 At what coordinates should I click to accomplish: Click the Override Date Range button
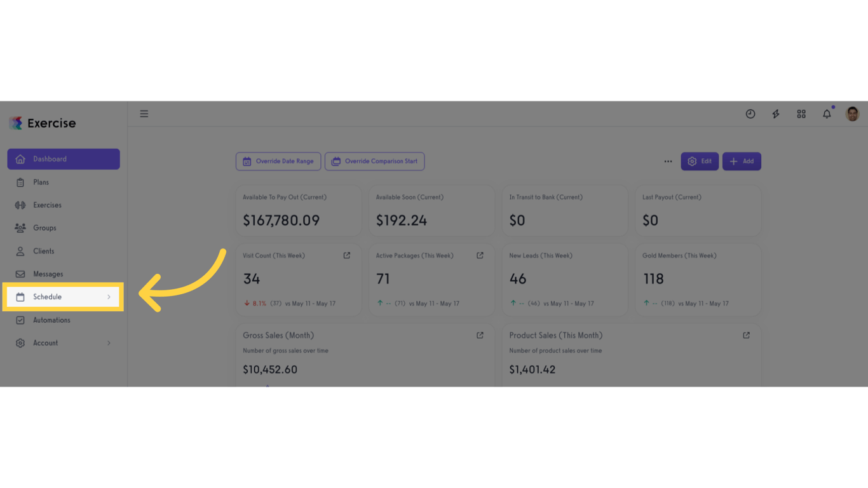278,161
